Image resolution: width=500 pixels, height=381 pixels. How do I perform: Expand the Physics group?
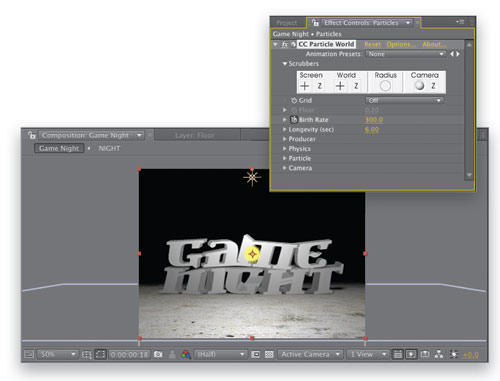[x=285, y=149]
